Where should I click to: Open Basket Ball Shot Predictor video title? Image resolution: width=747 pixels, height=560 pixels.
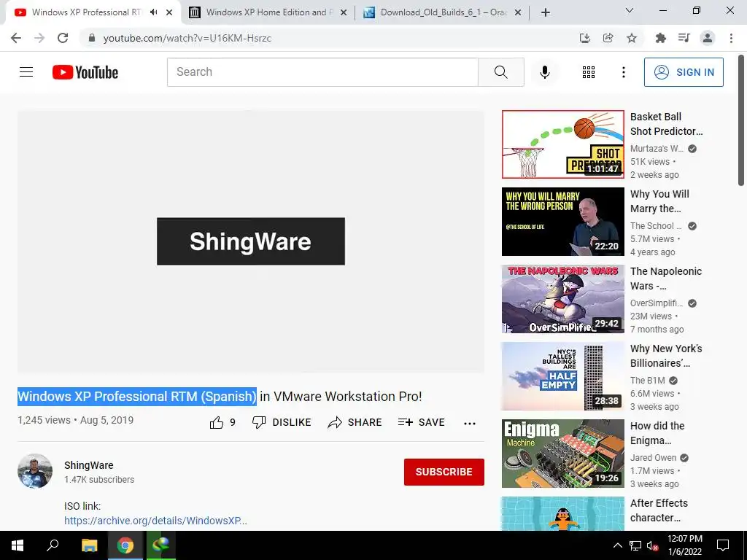pyautogui.click(x=666, y=124)
